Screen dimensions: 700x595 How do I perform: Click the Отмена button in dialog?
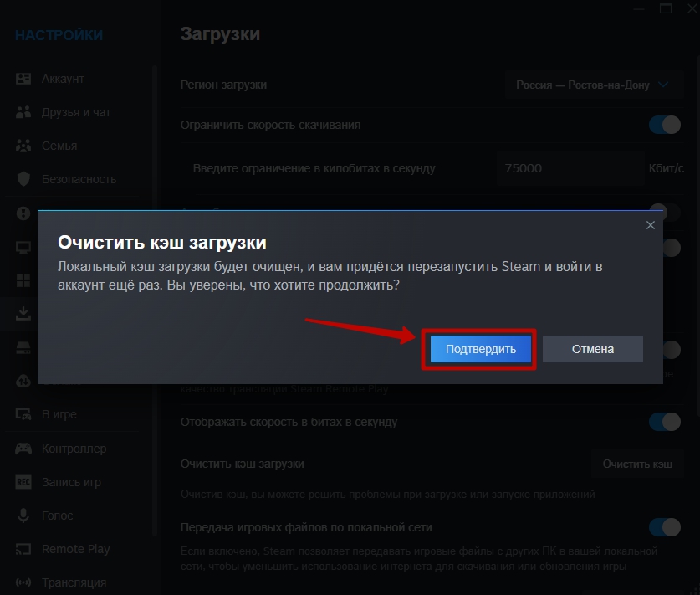point(592,349)
